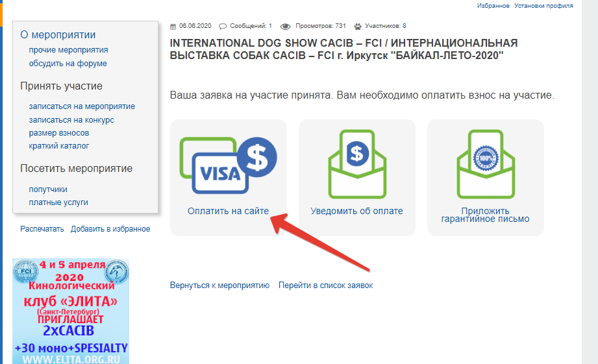Open 'прочие мероприятия' sidebar item

point(68,50)
